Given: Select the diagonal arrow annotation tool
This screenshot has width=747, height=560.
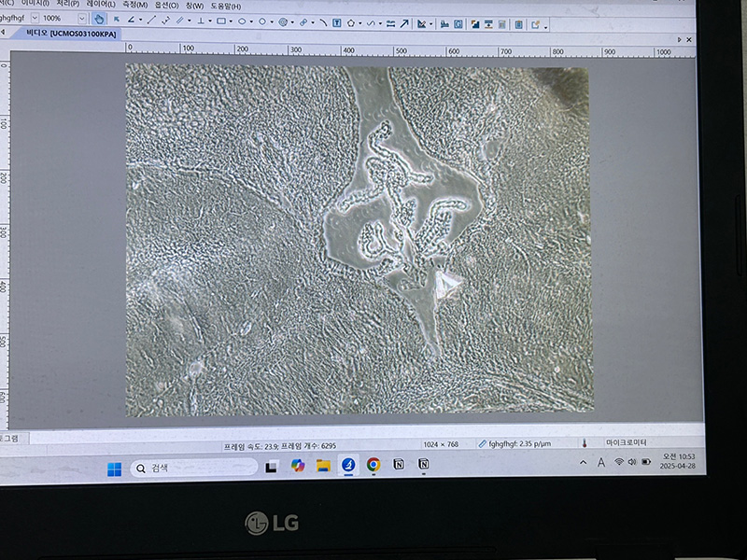Looking at the screenshot, I should pyautogui.click(x=404, y=22).
